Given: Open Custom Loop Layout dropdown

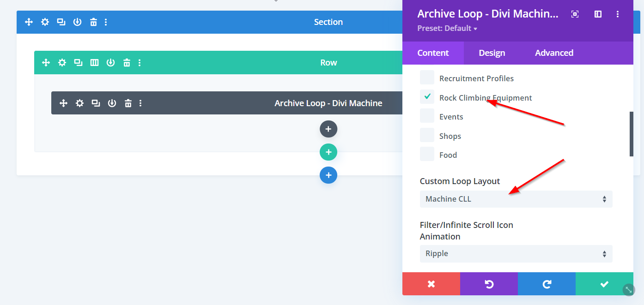Looking at the screenshot, I should [516, 199].
